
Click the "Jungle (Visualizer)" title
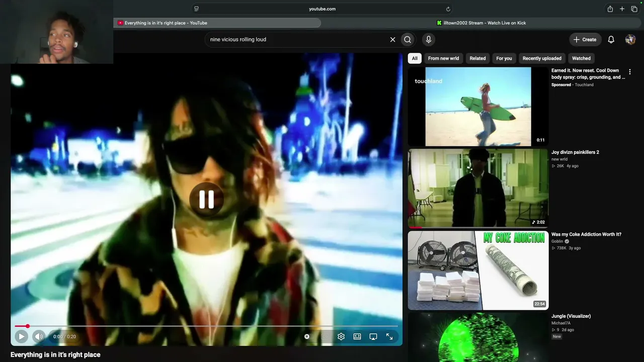[571, 316]
